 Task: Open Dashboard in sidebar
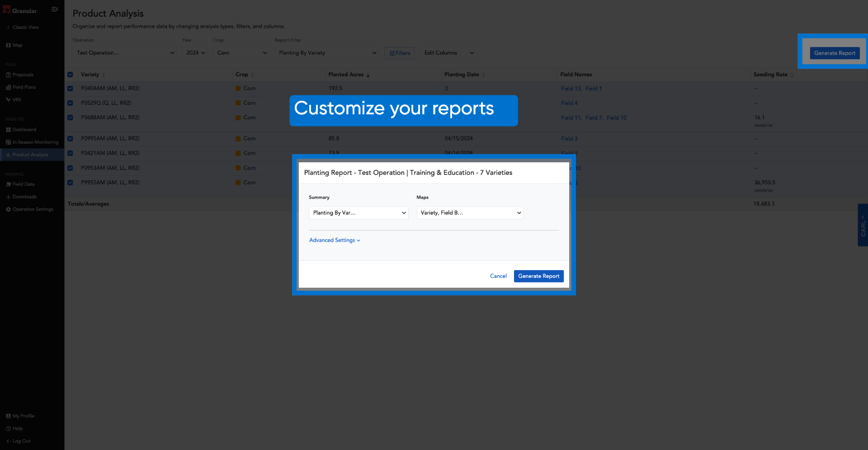pos(24,130)
